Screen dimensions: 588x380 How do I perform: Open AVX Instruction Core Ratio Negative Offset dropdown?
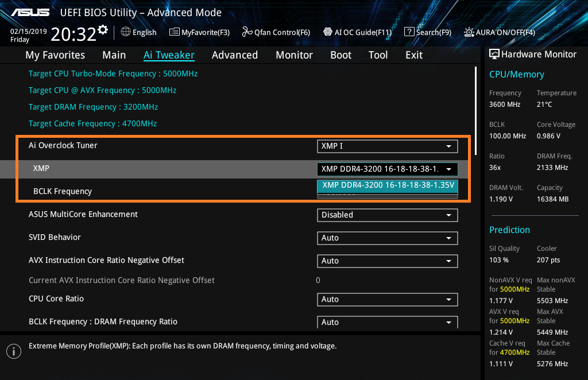click(x=388, y=261)
